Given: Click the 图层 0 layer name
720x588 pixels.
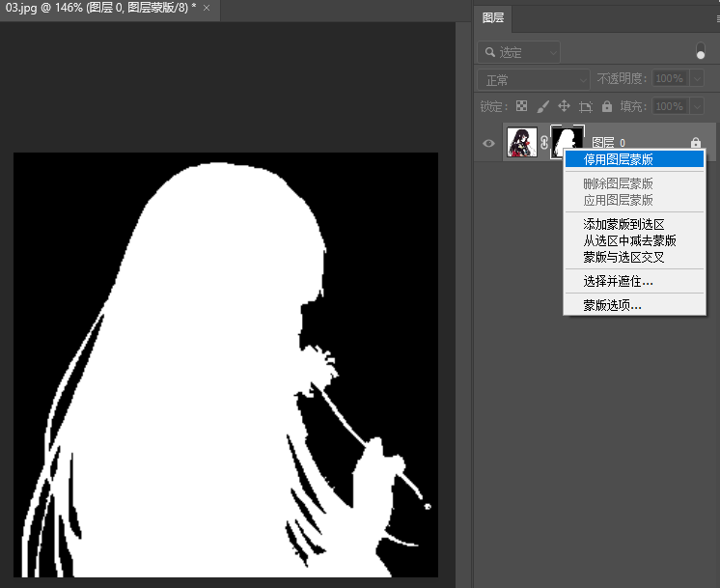Looking at the screenshot, I should [608, 142].
